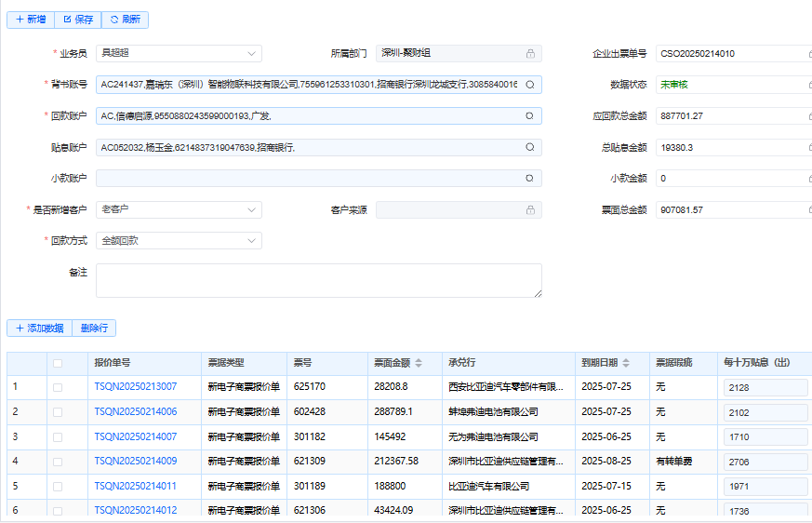Open quote link TSQN20250214006
Image resolution: width=812 pixels, height=523 pixels.
pyautogui.click(x=135, y=411)
